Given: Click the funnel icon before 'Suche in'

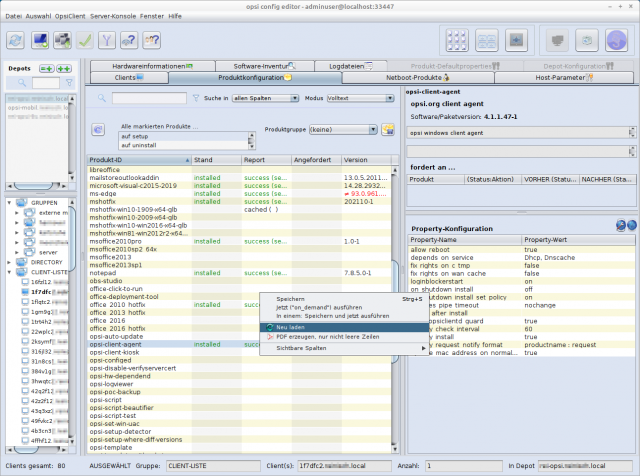Looking at the screenshot, I should (196, 98).
